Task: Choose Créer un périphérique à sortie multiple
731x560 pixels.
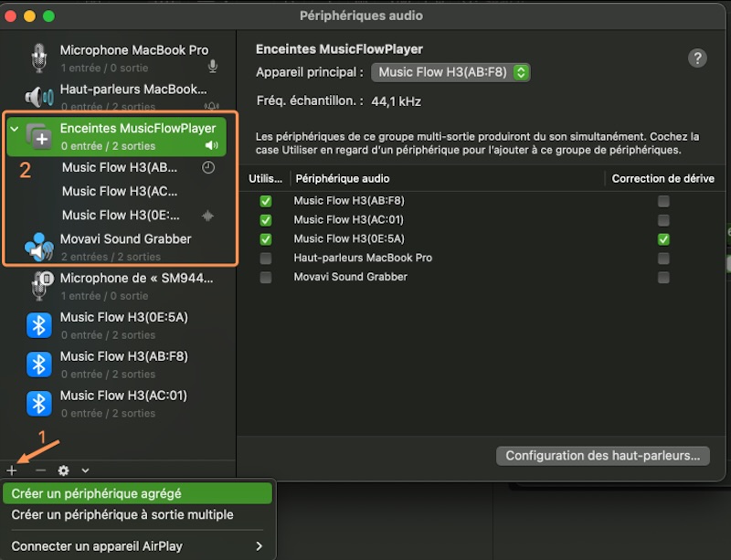Action: pyautogui.click(x=137, y=514)
